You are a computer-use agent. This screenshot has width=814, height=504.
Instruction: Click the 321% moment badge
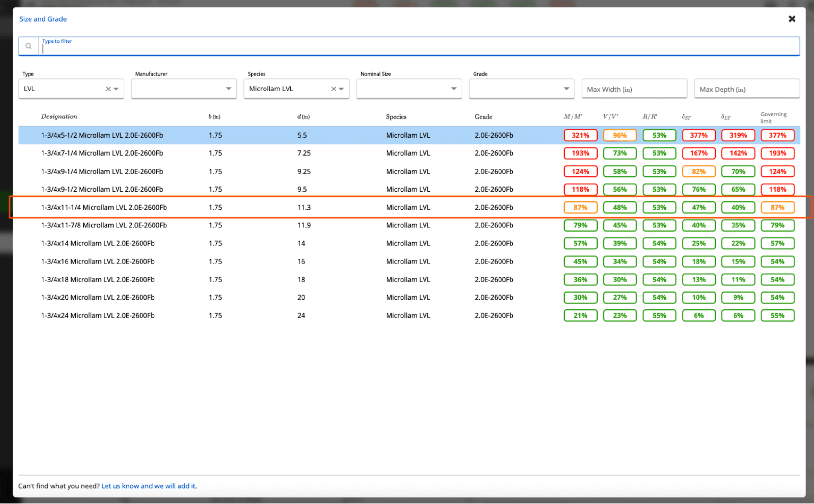pyautogui.click(x=580, y=135)
